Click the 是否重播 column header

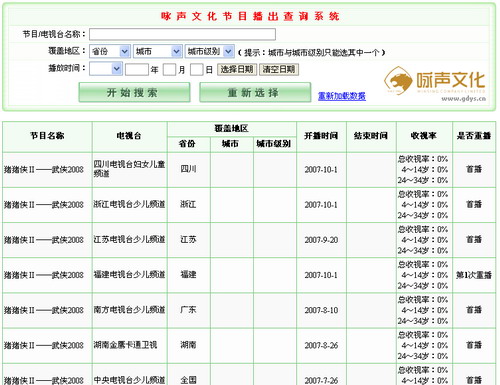click(x=474, y=136)
